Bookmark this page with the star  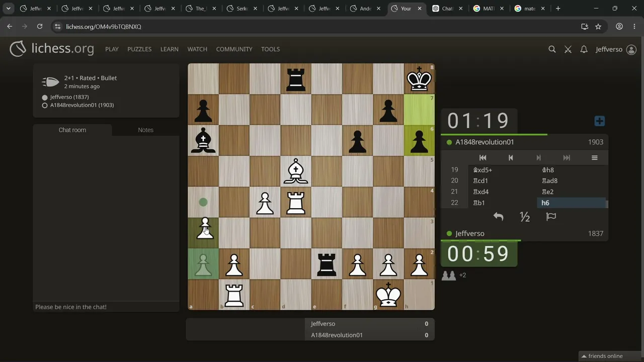[x=598, y=27]
